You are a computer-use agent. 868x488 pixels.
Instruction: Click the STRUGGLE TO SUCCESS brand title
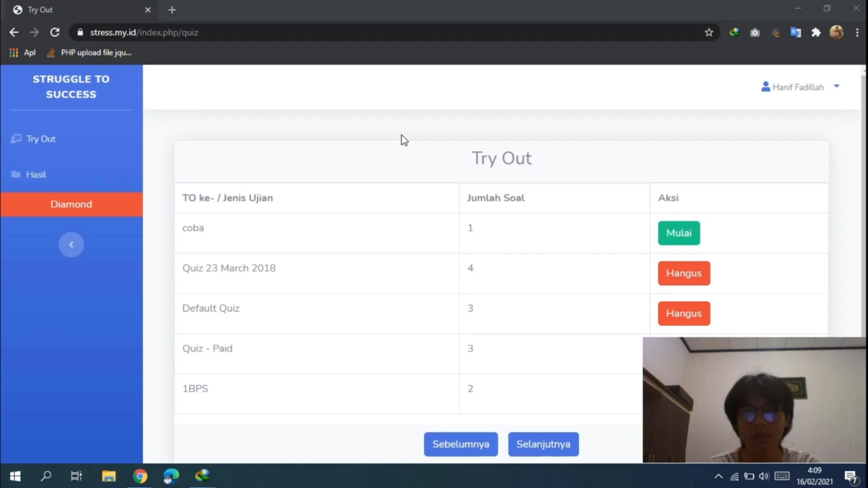coord(71,86)
